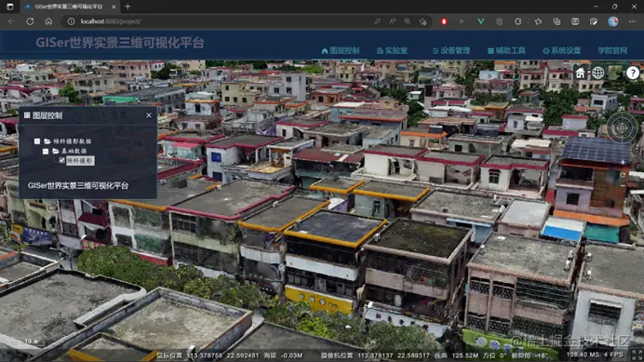Click the 10 m scale bar
This screenshot has width=644, height=362.
(32, 342)
